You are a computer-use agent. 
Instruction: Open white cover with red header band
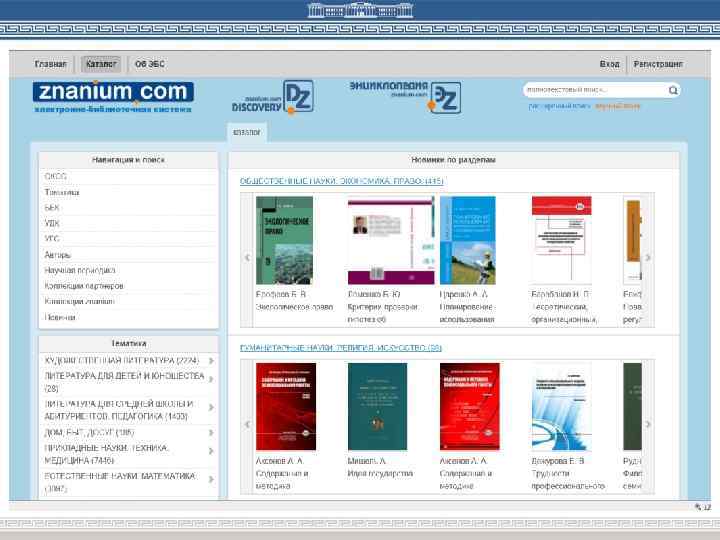tap(562, 240)
